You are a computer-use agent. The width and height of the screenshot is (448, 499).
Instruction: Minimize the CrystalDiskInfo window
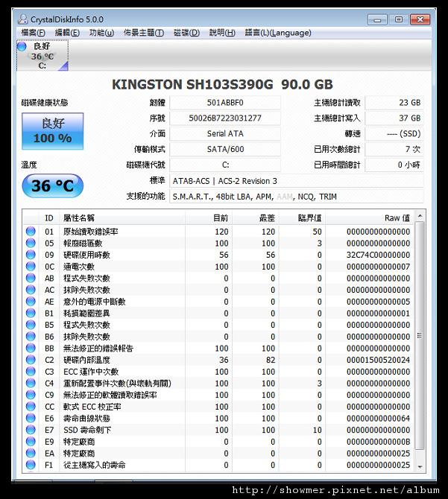377,19
